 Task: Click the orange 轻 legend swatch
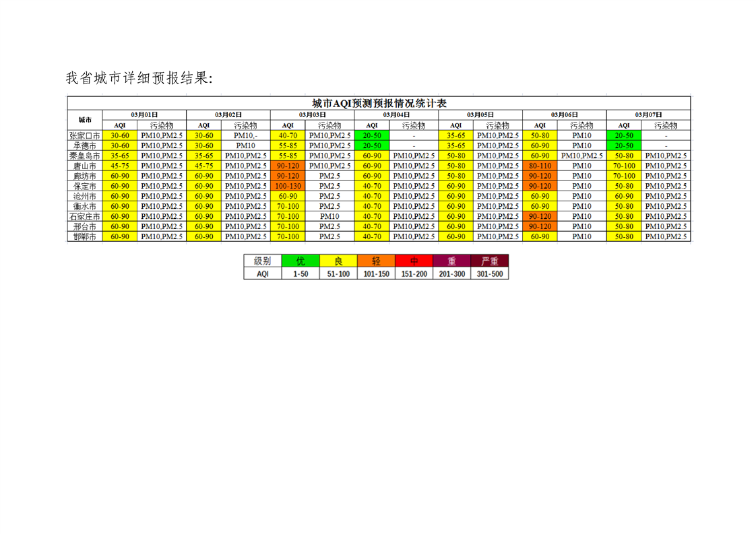(x=375, y=261)
